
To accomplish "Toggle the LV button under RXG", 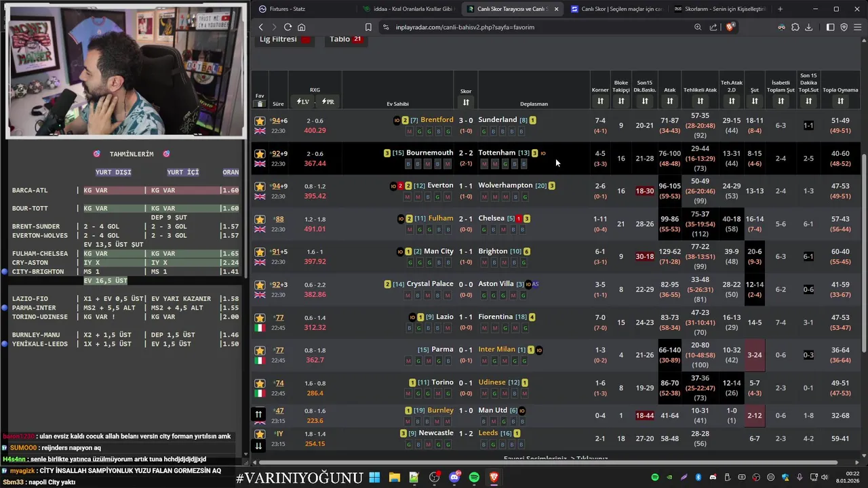I will pos(302,102).
